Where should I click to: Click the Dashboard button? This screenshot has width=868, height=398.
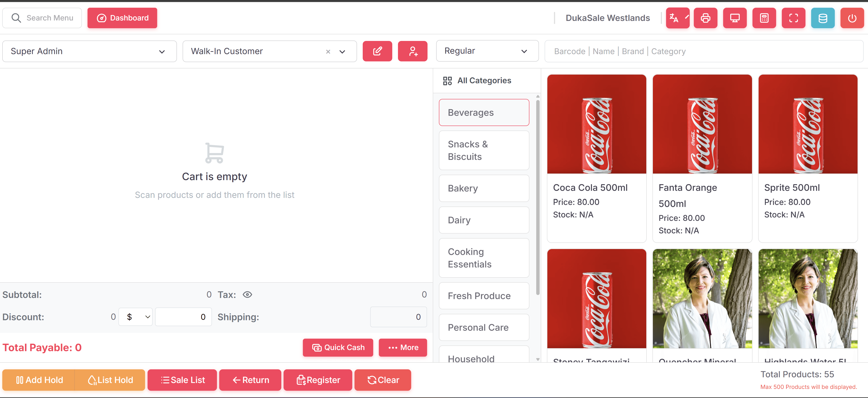point(122,18)
